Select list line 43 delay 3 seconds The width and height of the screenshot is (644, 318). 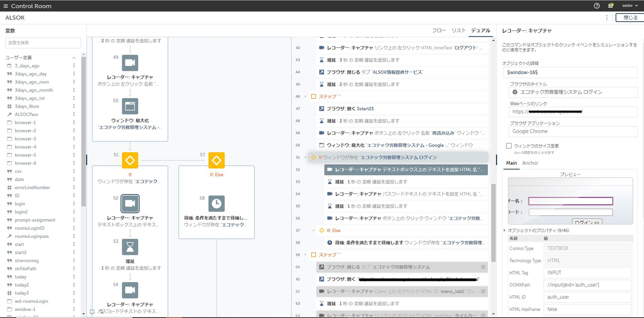(x=402, y=60)
